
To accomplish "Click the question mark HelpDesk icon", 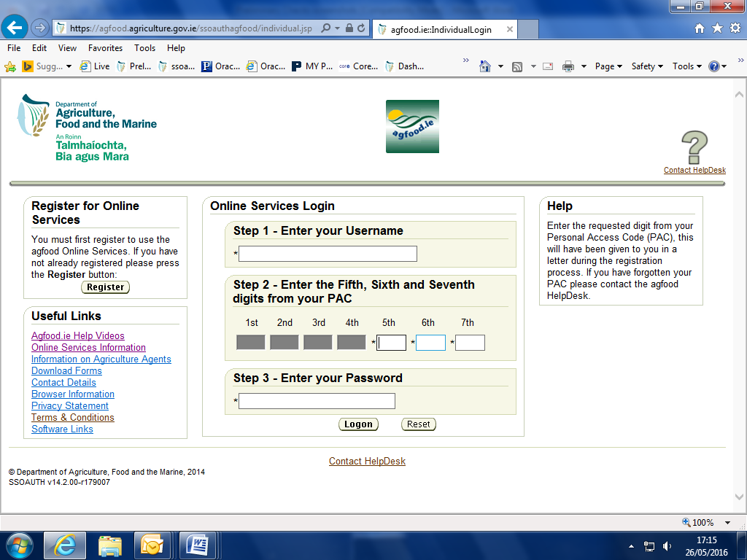I will click(694, 147).
